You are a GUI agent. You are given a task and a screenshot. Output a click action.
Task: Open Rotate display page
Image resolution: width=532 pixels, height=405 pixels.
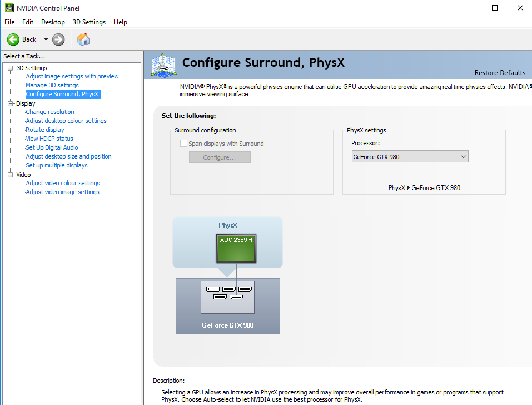click(x=45, y=130)
